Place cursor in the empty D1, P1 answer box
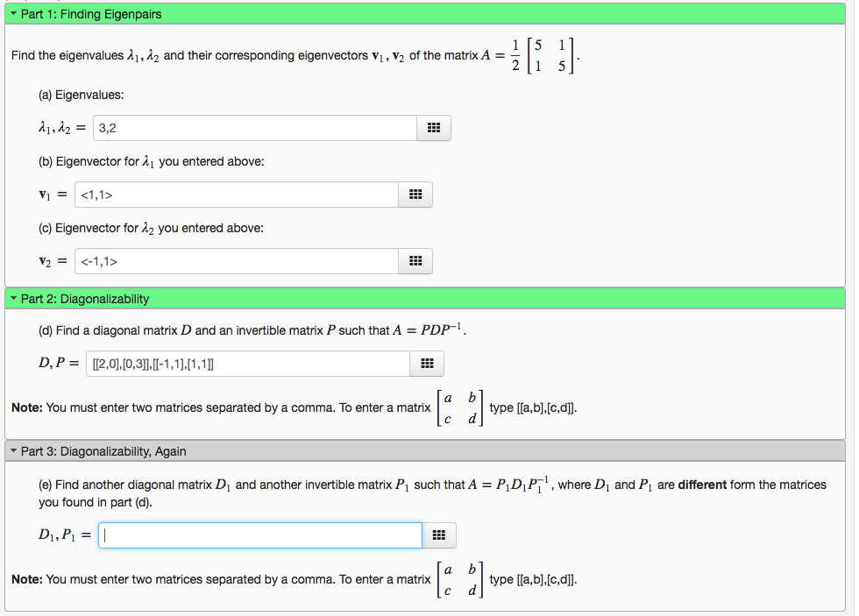 pos(259,535)
